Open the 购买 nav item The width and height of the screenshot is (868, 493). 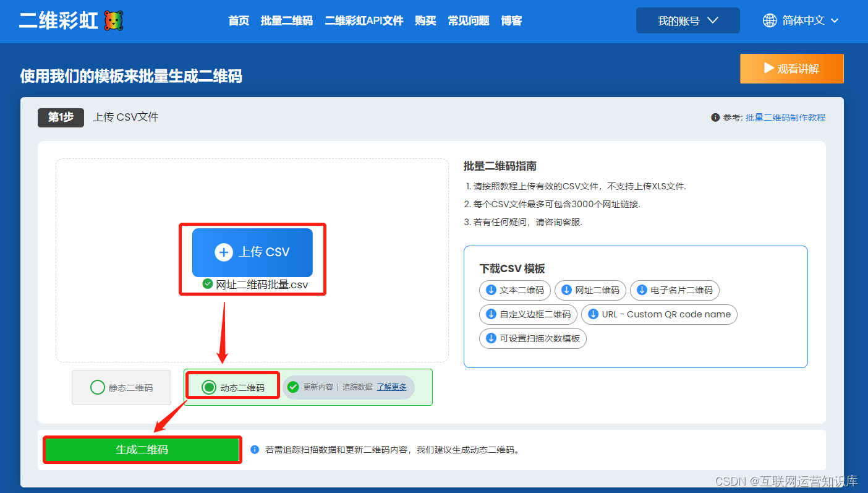tap(425, 21)
